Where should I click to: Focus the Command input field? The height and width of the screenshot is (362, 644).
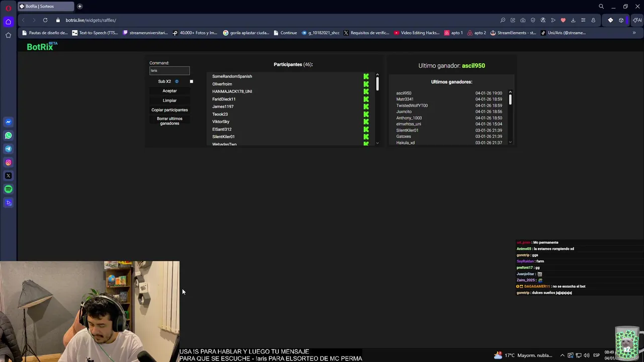coord(170,70)
